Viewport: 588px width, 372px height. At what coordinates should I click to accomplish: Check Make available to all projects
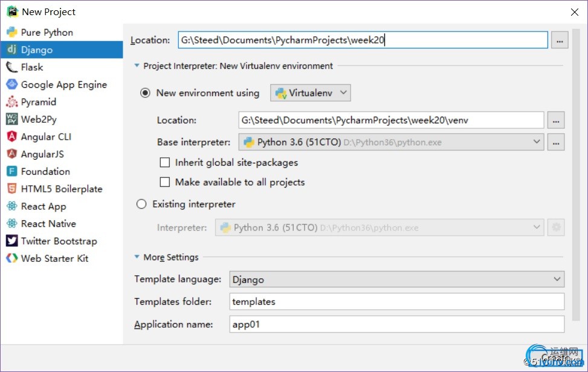[164, 182]
